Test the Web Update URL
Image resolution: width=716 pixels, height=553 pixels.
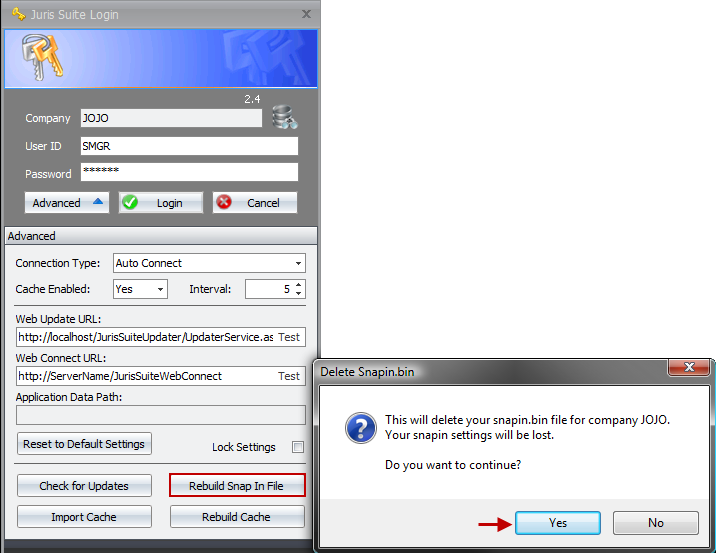[x=289, y=338]
